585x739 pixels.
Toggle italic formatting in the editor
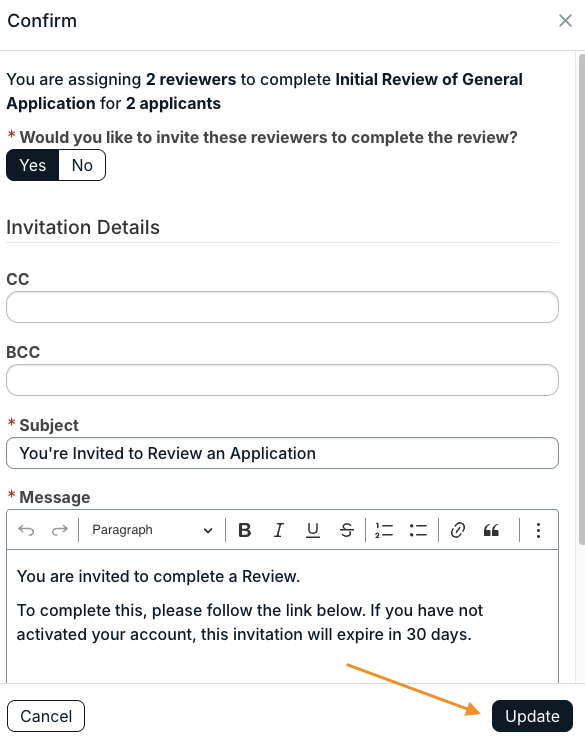point(279,530)
